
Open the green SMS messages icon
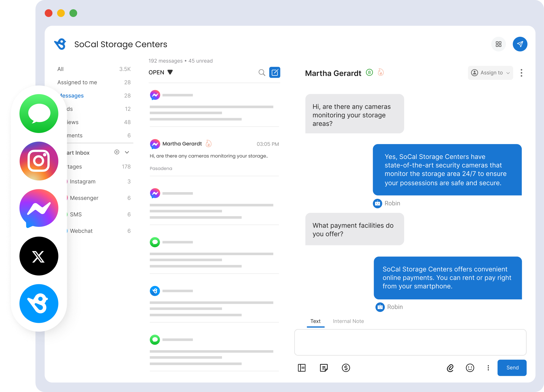pyautogui.click(x=39, y=114)
